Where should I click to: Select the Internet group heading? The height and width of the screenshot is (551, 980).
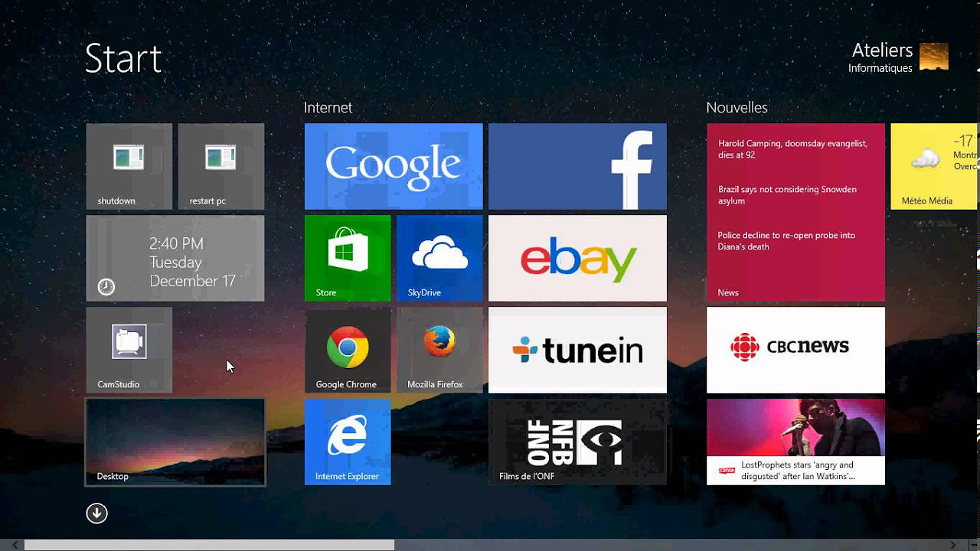coord(328,108)
